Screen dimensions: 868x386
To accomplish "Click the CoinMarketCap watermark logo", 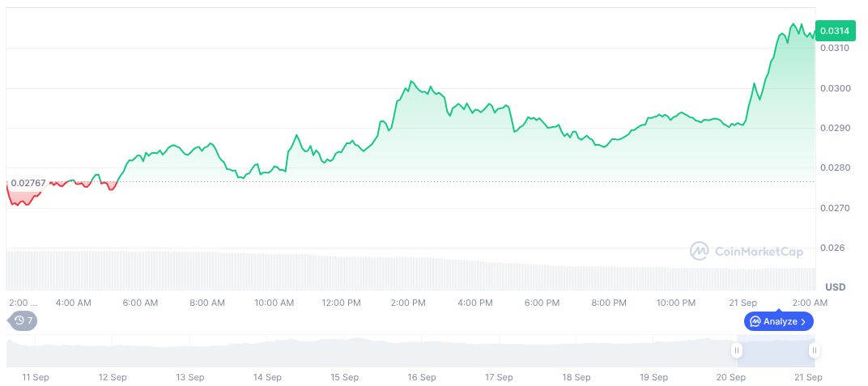I will (700, 252).
